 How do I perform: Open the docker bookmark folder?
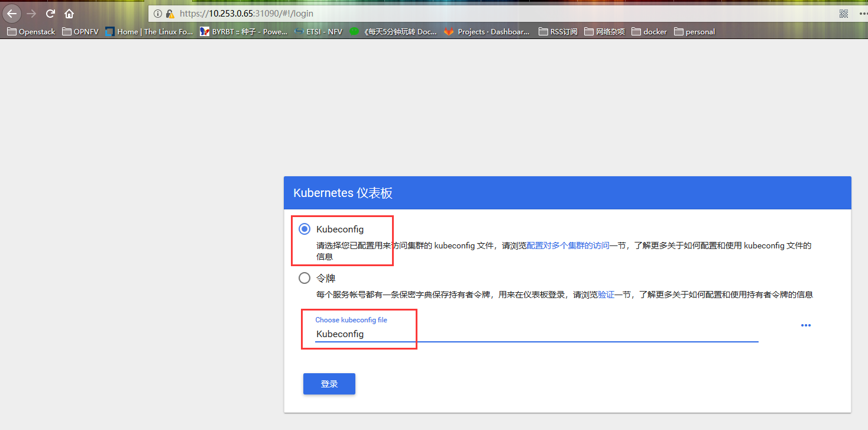649,32
